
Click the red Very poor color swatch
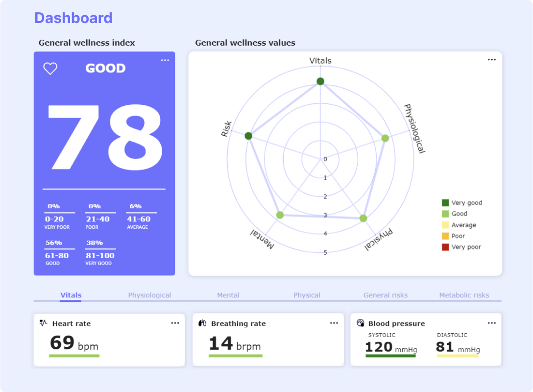445,247
